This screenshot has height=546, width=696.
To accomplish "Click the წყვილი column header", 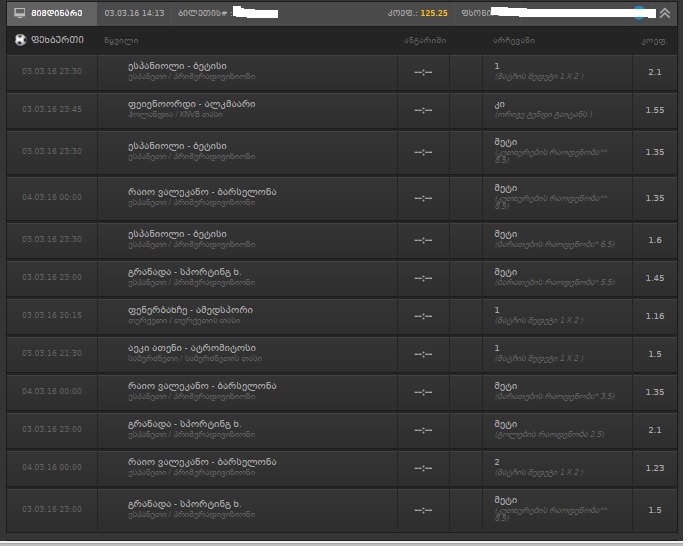I will [121, 40].
